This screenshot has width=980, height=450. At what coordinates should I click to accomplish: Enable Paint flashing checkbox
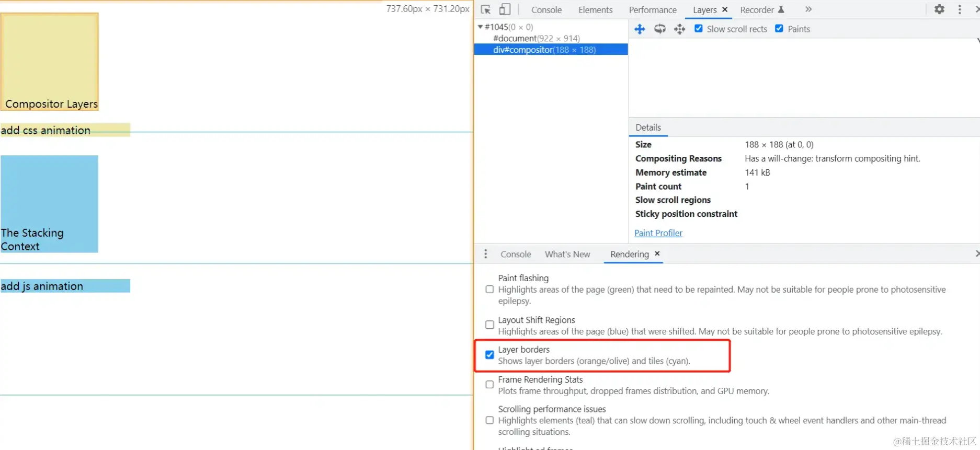(489, 290)
